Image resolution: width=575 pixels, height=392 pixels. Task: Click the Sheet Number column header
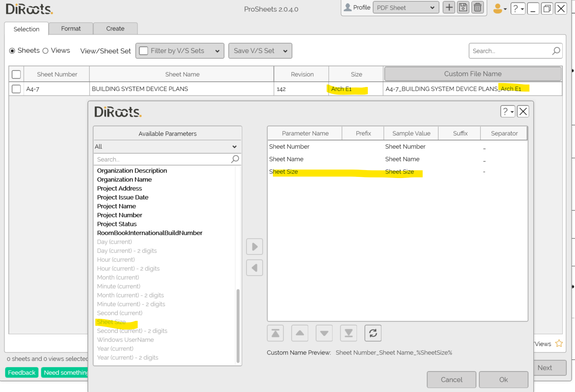pos(57,74)
